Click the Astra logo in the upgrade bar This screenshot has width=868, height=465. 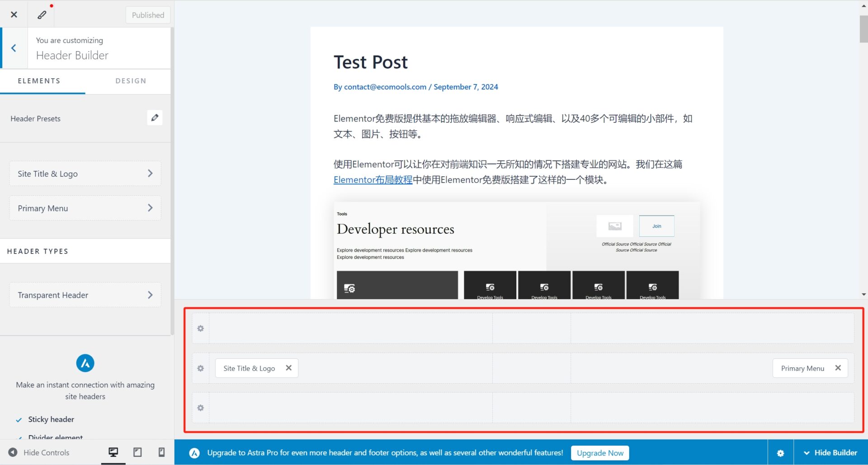[194, 453]
